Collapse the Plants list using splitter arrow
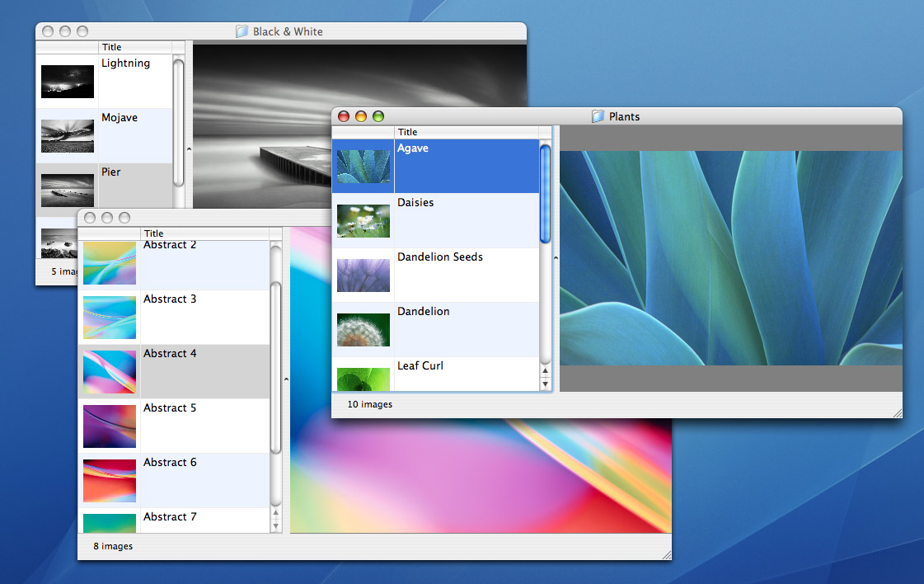The width and height of the screenshot is (924, 584). pyautogui.click(x=556, y=258)
